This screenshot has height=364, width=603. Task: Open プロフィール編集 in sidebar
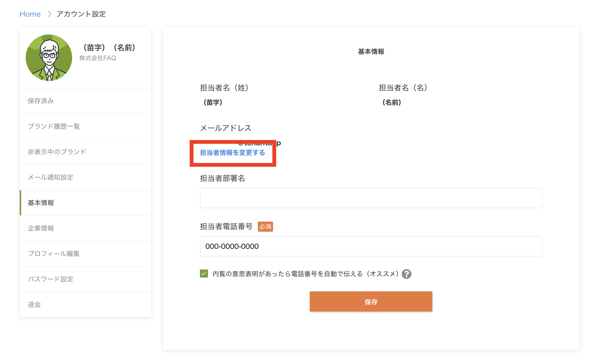tap(54, 254)
